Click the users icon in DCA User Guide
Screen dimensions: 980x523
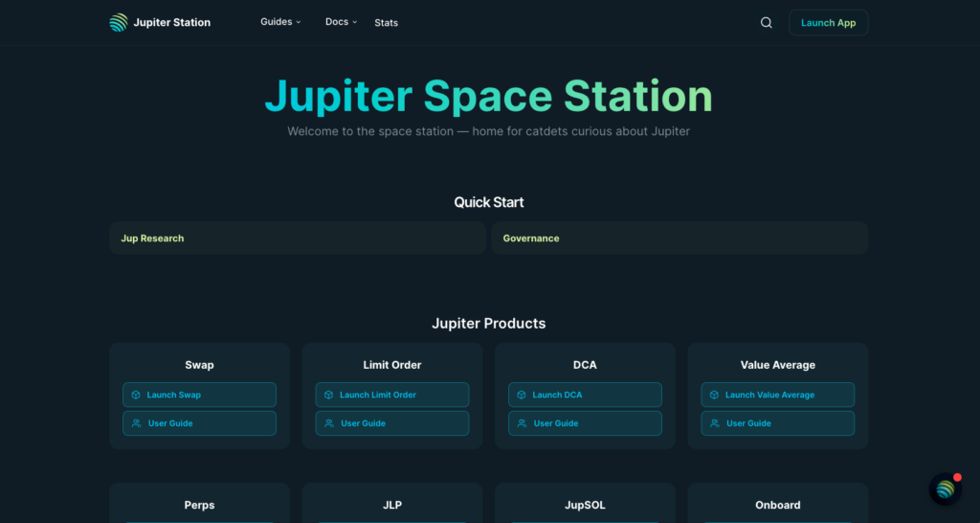[x=522, y=423]
